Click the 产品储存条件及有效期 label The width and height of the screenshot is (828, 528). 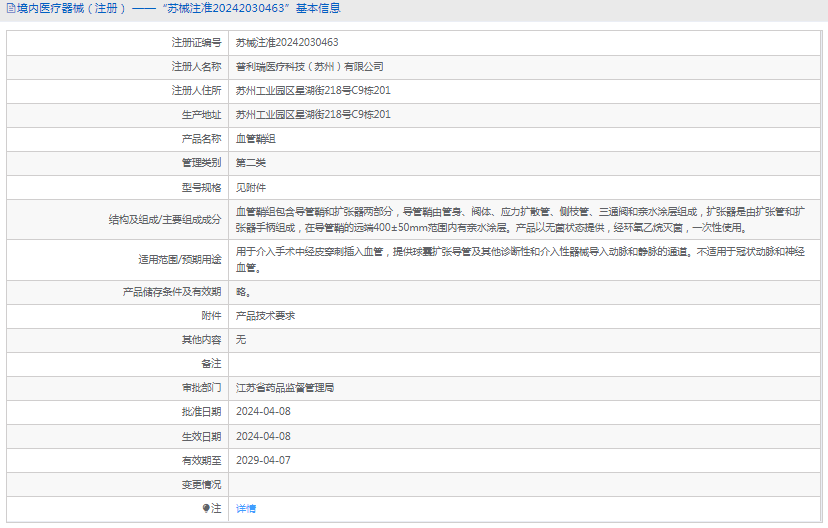coord(172,291)
